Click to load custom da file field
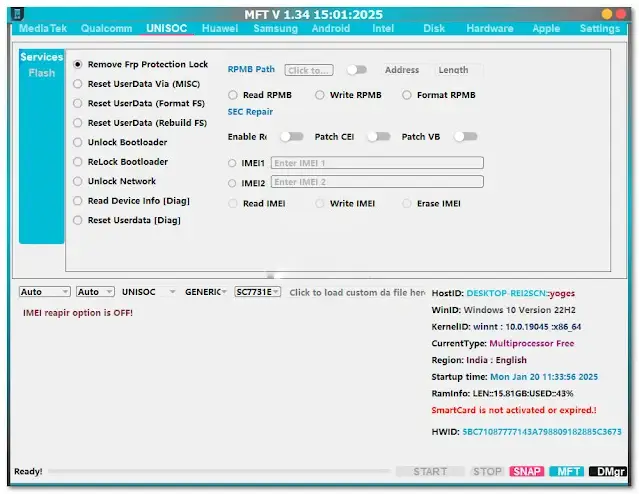639x494 pixels. tap(357, 292)
